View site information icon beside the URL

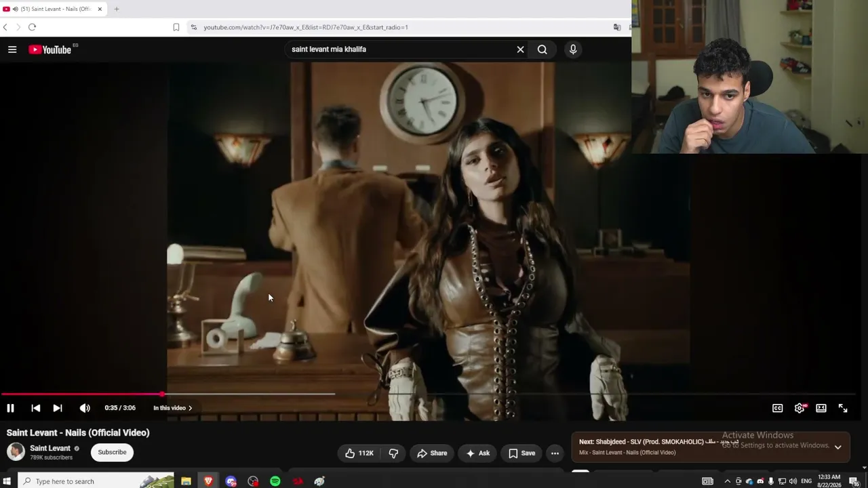[x=193, y=27]
